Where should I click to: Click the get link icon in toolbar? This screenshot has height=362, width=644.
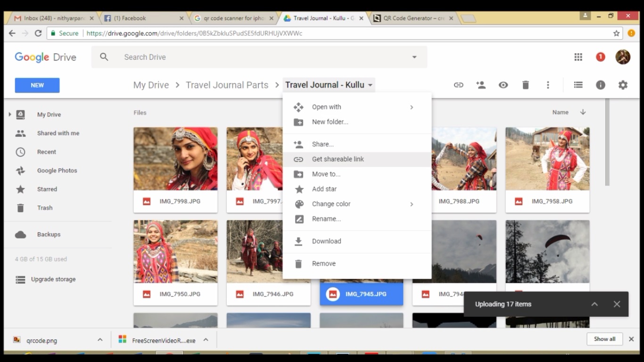(x=458, y=85)
